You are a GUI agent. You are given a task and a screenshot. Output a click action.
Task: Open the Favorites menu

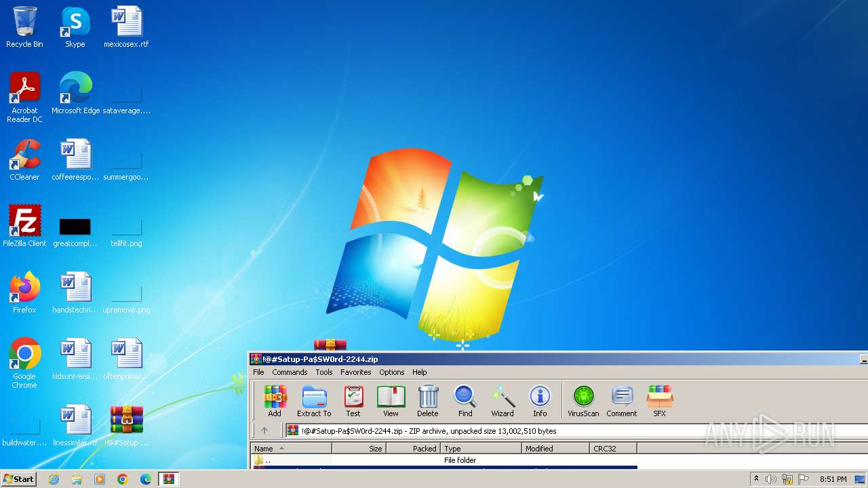356,372
